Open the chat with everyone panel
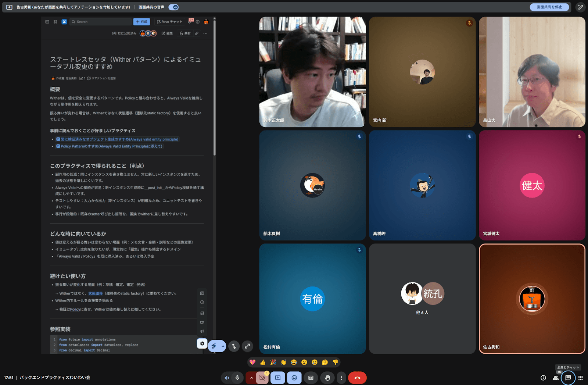This screenshot has width=588, height=385. (x=568, y=378)
